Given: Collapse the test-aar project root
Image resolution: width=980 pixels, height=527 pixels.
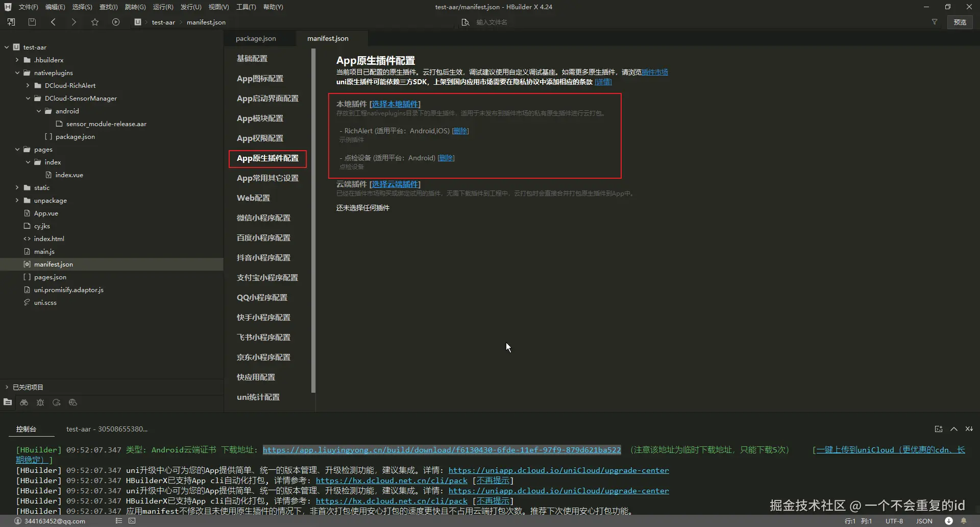Looking at the screenshot, I should coord(7,47).
